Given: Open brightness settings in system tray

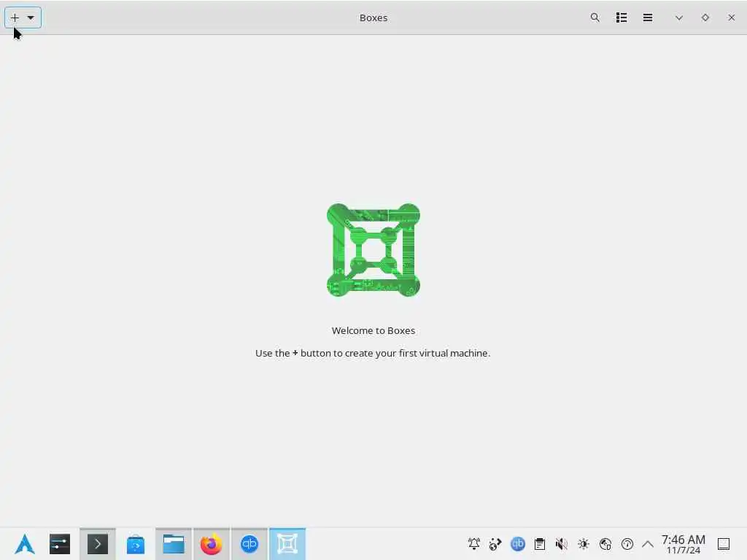Looking at the screenshot, I should pos(584,544).
